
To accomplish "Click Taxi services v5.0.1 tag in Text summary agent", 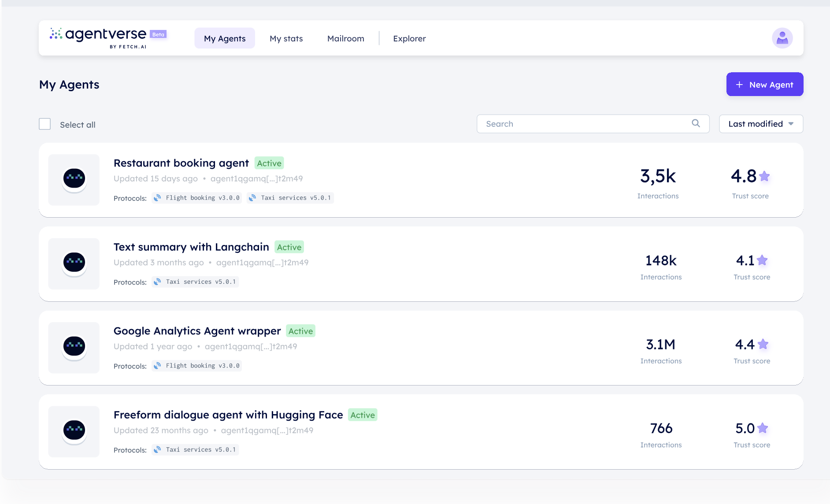I will click(x=195, y=282).
